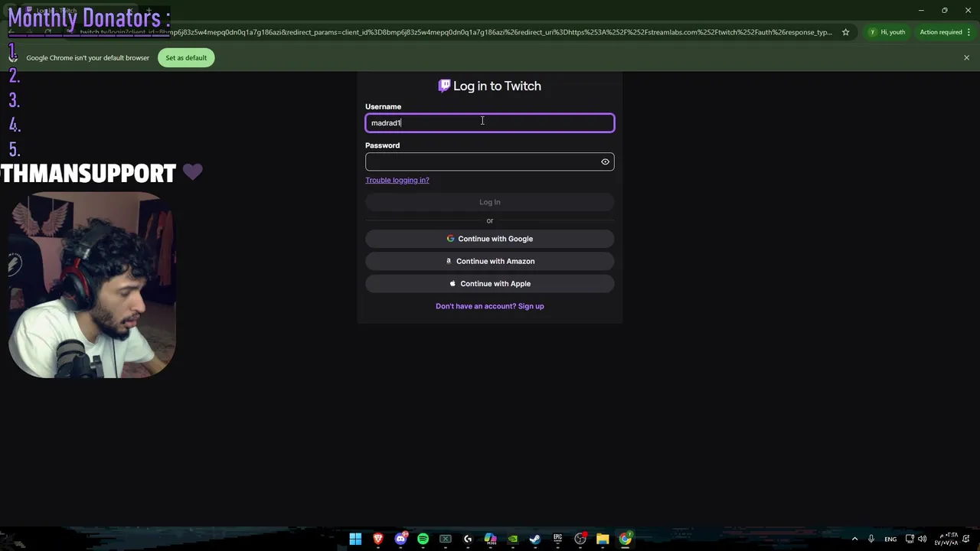
Task: Switch to Google Chrome taskbar icon
Action: click(x=625, y=539)
